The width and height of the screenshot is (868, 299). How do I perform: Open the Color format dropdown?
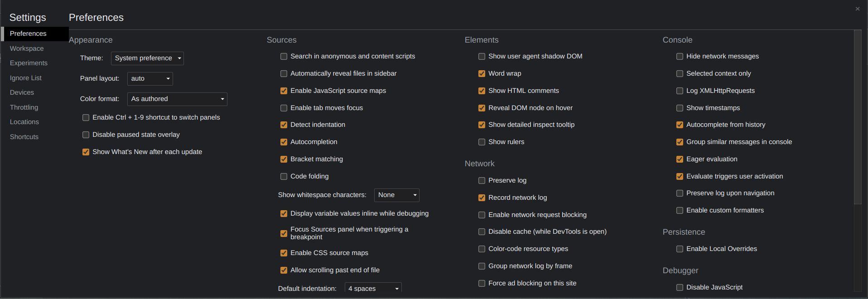[x=177, y=99]
